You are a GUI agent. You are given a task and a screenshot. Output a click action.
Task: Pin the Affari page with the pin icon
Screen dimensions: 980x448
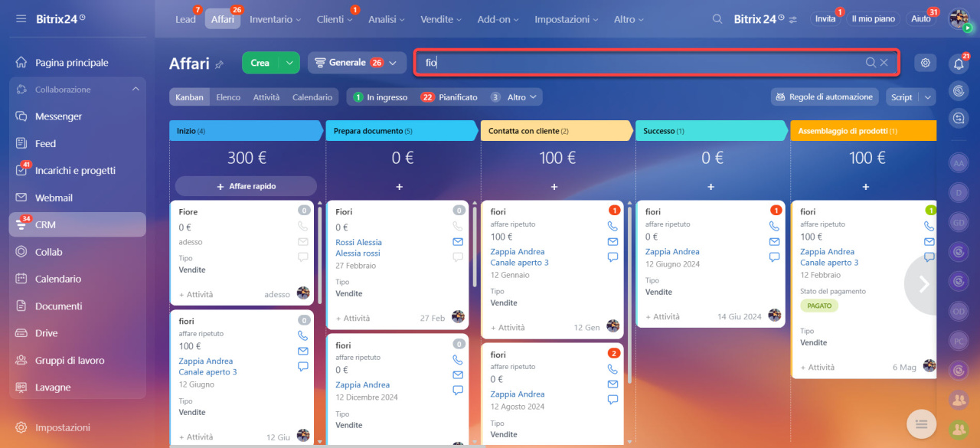click(x=219, y=64)
